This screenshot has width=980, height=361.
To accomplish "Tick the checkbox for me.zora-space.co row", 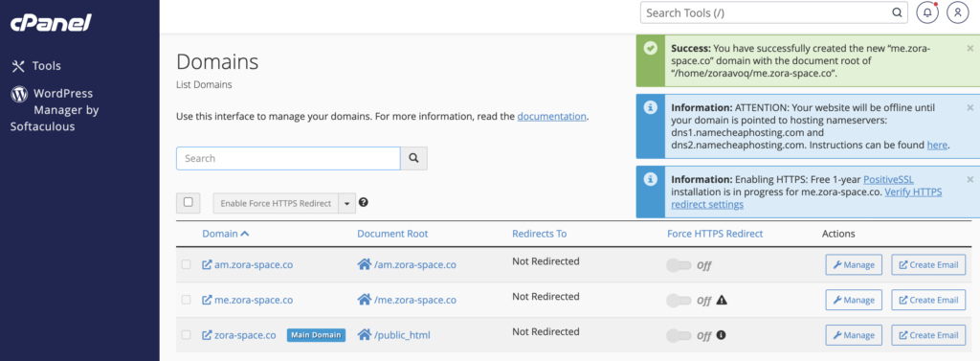I will click(x=187, y=300).
